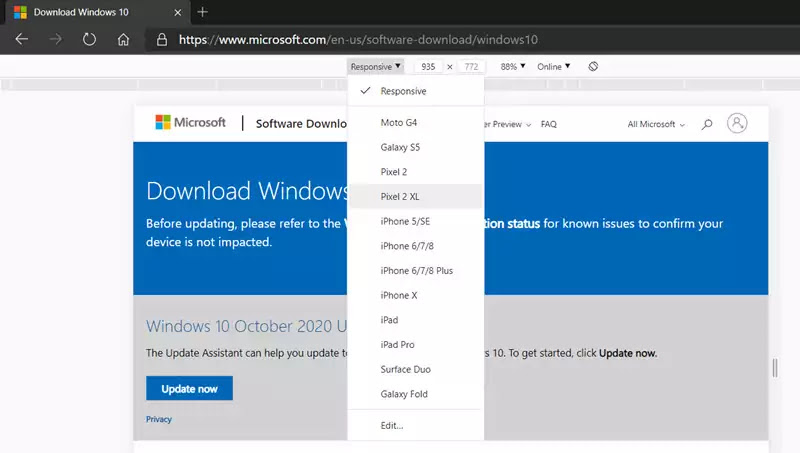Screen dimensions: 800x453
Task: Go to the home page icon
Action: (123, 39)
